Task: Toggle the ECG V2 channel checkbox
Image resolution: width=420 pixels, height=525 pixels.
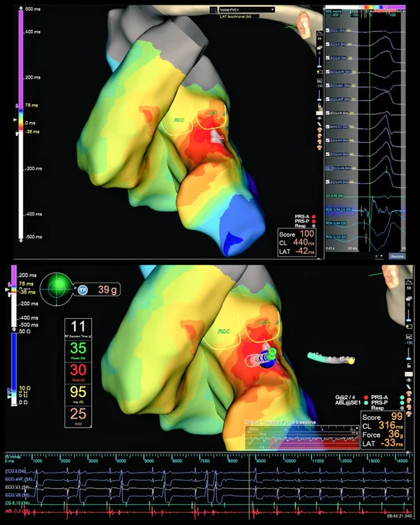Action: (328, 127)
